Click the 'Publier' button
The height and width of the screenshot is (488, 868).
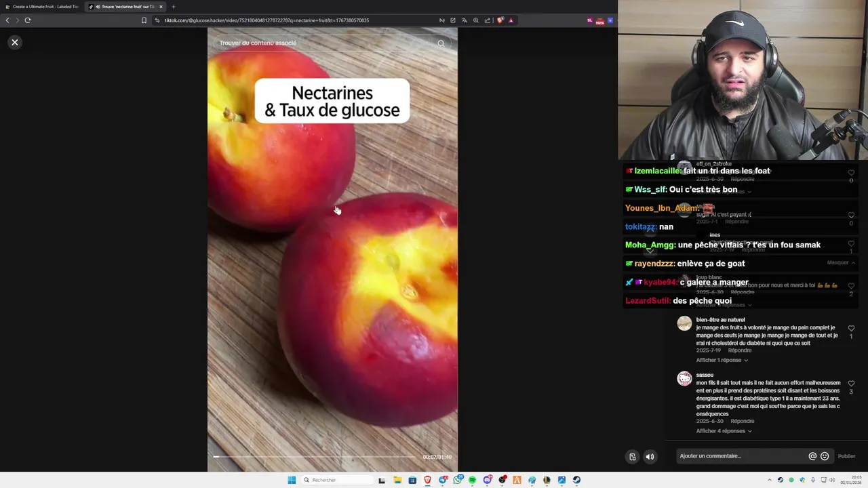click(846, 456)
